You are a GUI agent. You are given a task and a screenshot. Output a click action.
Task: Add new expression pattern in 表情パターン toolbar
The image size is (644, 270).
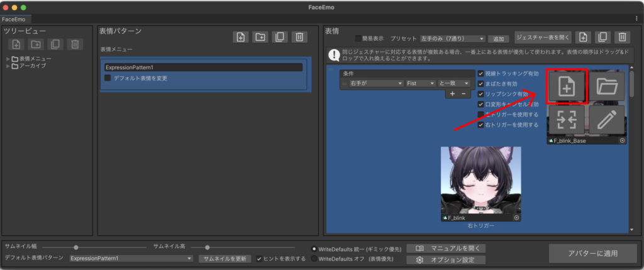pyautogui.click(x=240, y=37)
